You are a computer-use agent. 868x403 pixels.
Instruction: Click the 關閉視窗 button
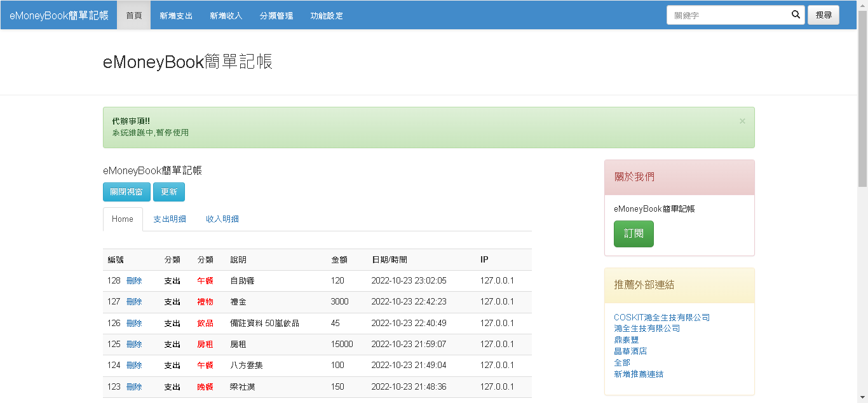(x=126, y=192)
